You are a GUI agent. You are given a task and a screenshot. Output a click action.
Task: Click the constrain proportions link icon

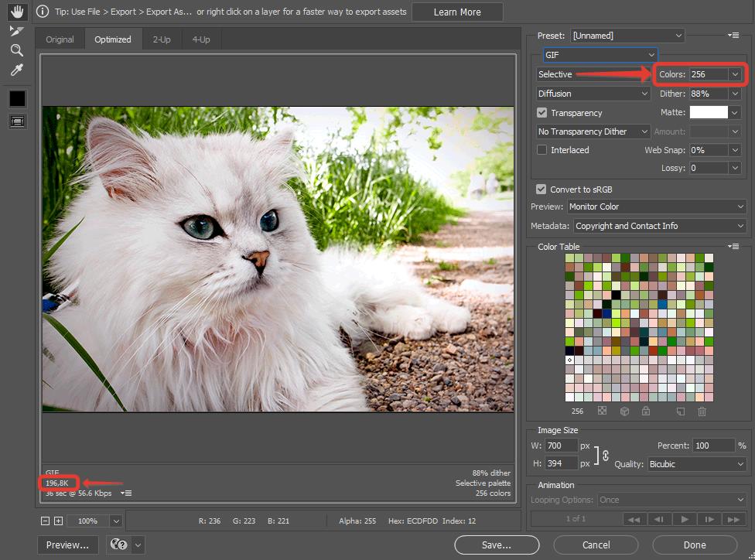click(606, 455)
